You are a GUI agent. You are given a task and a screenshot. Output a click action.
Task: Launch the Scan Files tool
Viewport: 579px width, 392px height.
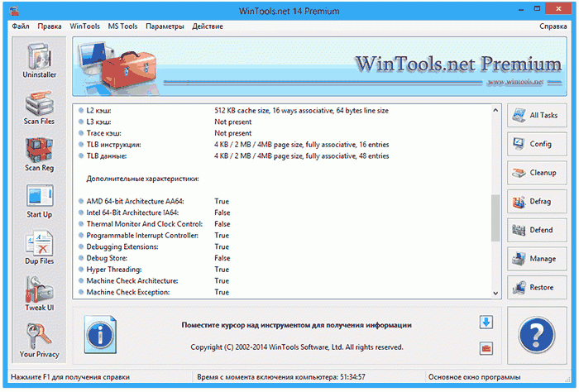point(39,107)
